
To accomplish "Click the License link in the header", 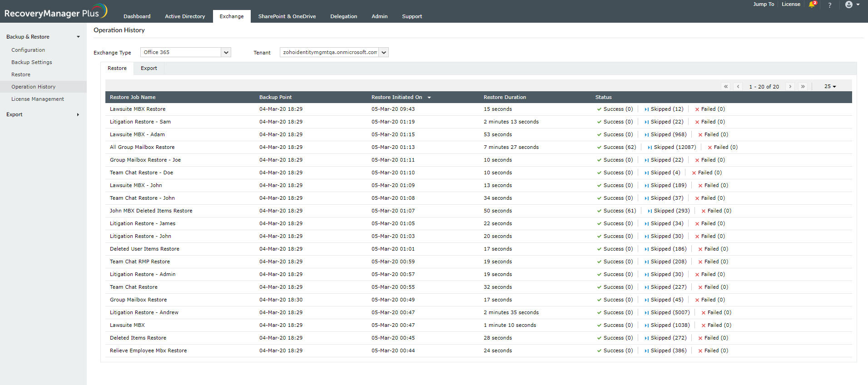I will point(791,4).
